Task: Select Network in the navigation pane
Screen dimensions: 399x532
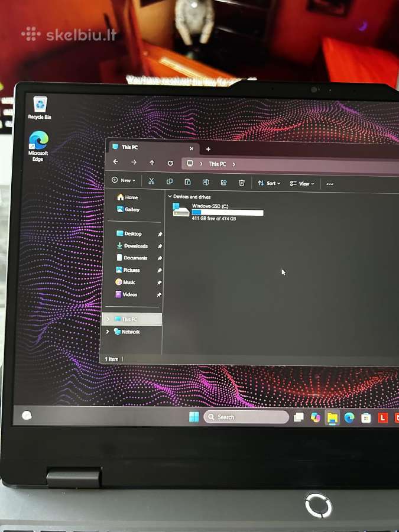Action: coord(127,332)
